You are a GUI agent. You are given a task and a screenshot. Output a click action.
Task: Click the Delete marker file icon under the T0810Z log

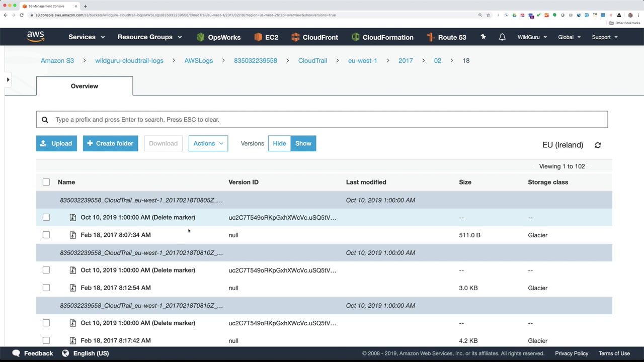pyautogui.click(x=73, y=270)
